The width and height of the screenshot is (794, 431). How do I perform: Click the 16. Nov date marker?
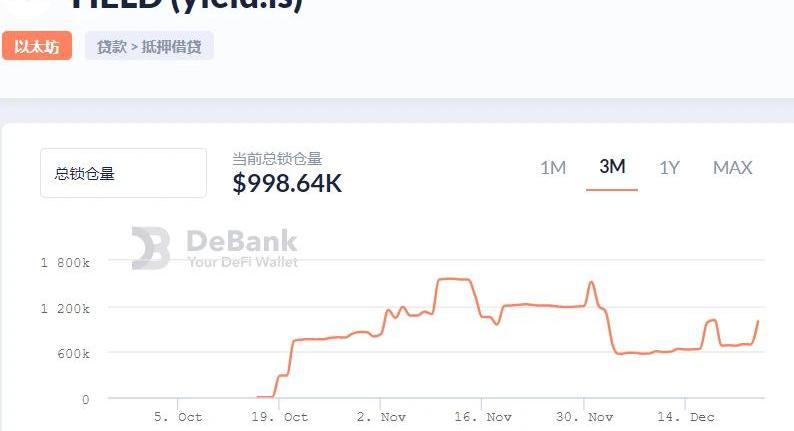click(483, 417)
